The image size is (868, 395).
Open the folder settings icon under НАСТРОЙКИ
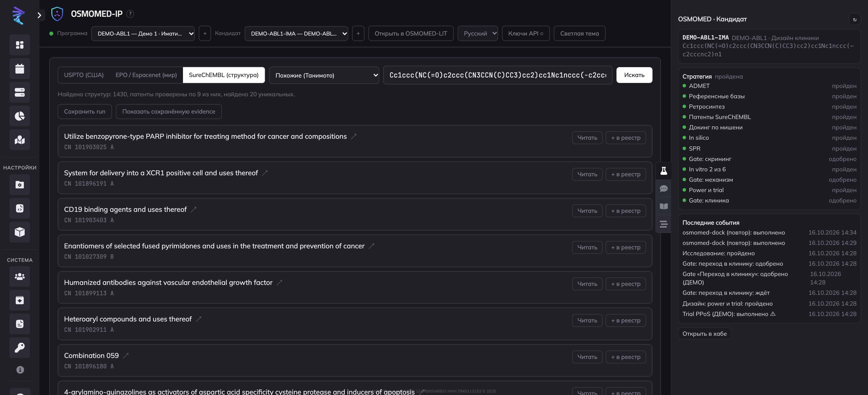(x=19, y=184)
